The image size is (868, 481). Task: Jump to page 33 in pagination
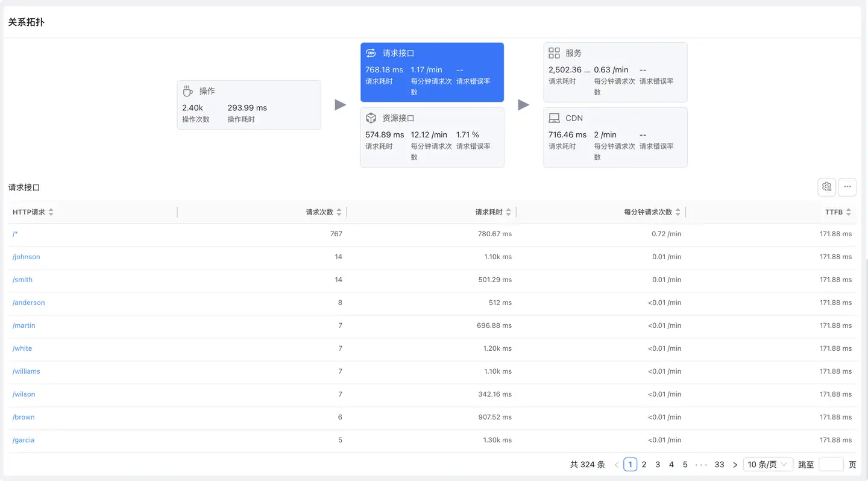719,465
